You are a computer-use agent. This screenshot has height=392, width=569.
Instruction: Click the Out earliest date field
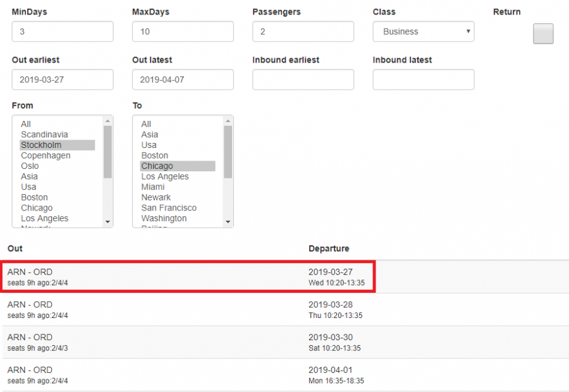[x=63, y=80]
